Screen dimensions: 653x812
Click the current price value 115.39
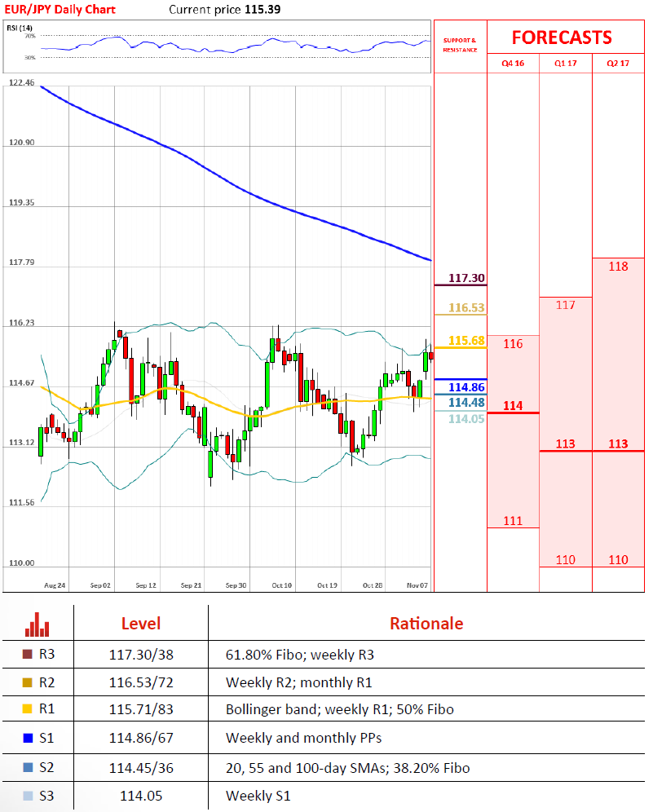tap(263, 9)
